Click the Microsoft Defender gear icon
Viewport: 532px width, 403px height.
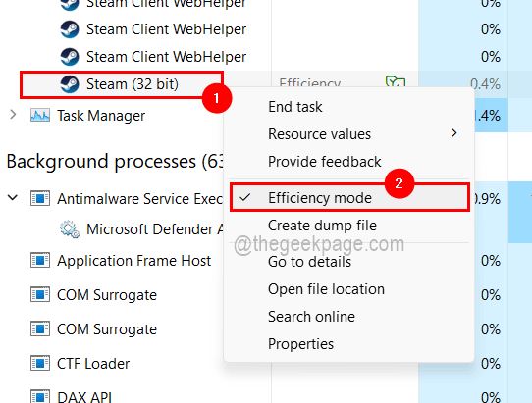point(70,229)
